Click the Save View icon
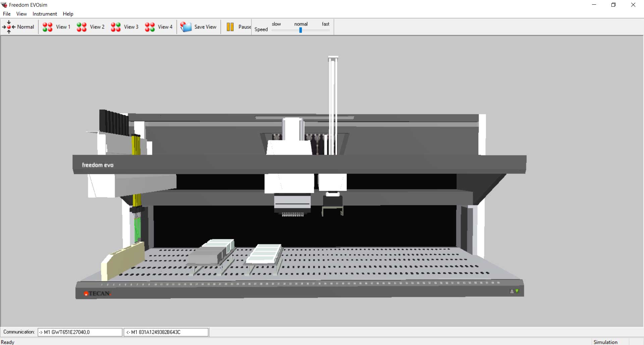The height and width of the screenshot is (345, 644). point(186,27)
